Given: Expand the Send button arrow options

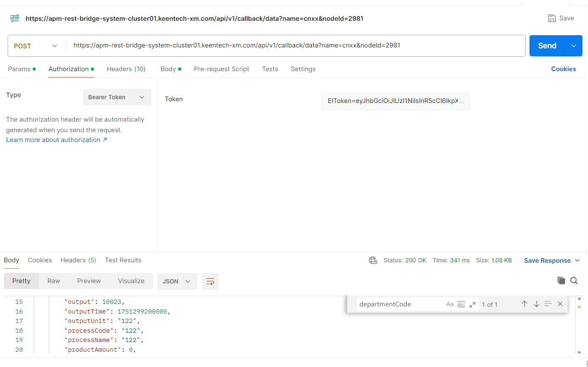Looking at the screenshot, I should 574,46.
